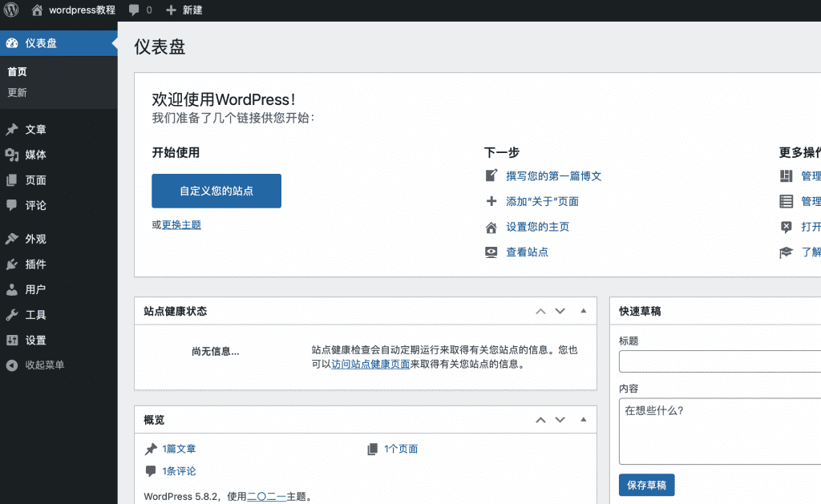Click the pushpin icon beside 1篇文章
Screen dimensions: 821x504
(x=151, y=449)
